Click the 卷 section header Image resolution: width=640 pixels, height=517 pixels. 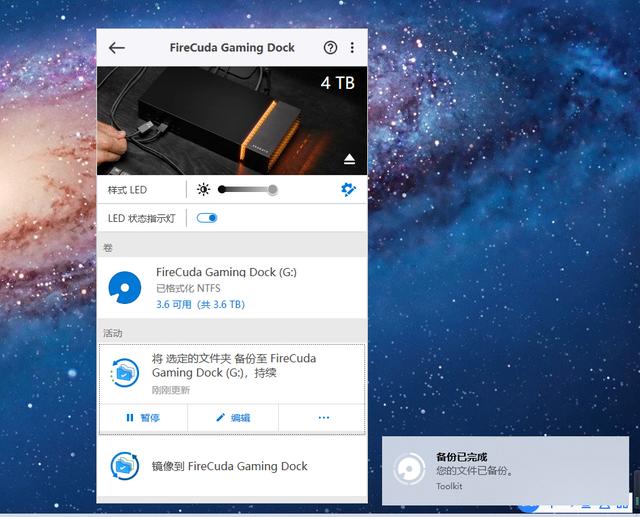click(x=108, y=248)
